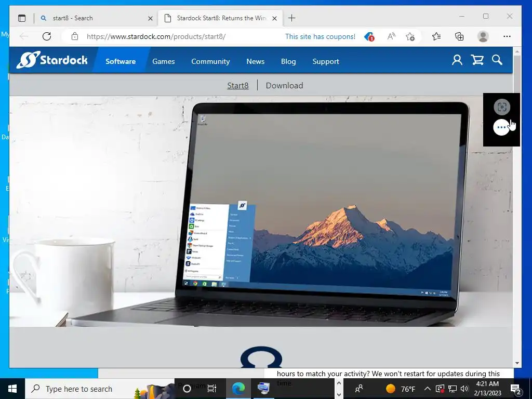Close the start8 - Search tab
The image size is (532, 399).
click(150, 18)
